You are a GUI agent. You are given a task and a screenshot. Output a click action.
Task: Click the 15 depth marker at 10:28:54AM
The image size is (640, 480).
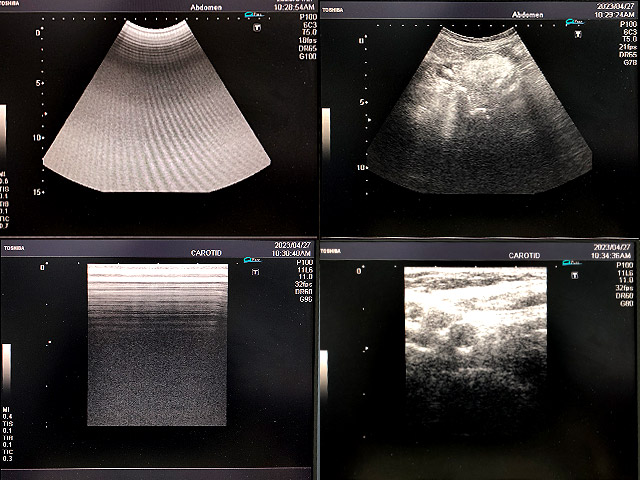[x=38, y=192]
